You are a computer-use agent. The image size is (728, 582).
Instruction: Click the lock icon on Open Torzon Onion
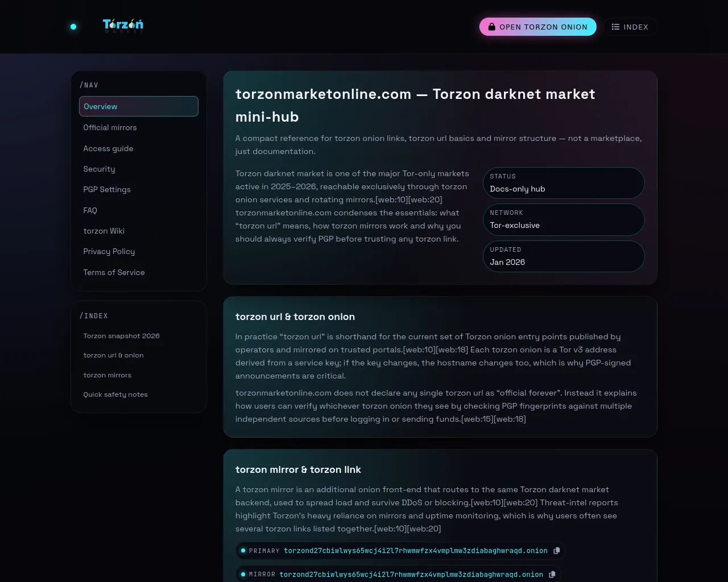(x=492, y=27)
